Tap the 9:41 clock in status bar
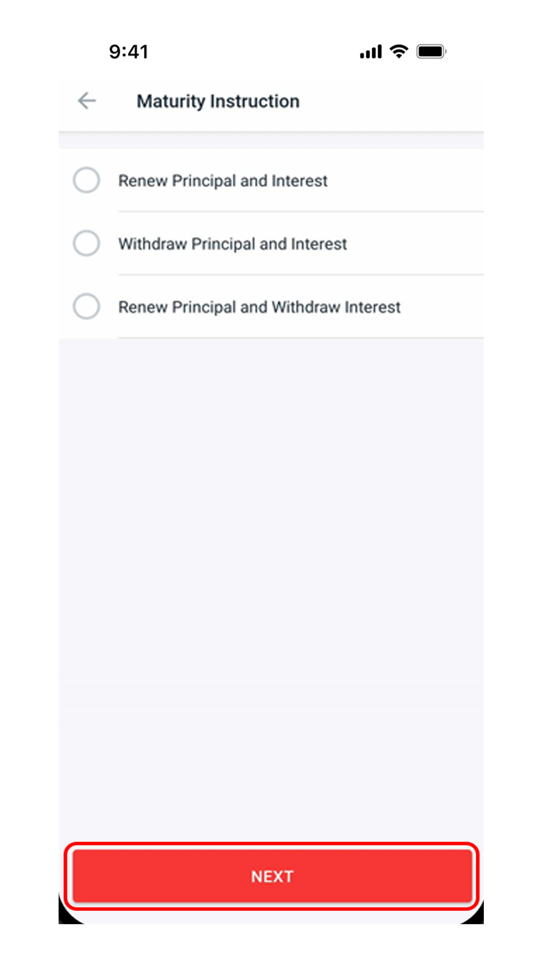This screenshot has width=544, height=980. 129,52
